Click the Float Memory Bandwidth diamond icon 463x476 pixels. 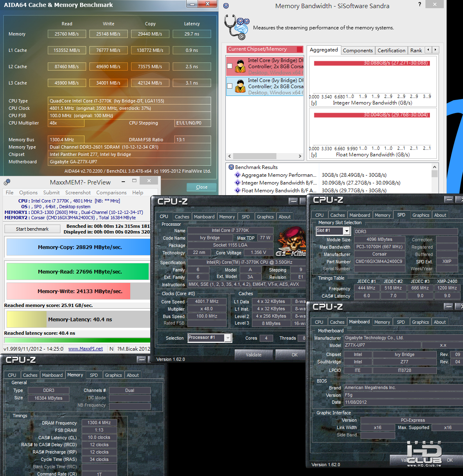coord(238,190)
